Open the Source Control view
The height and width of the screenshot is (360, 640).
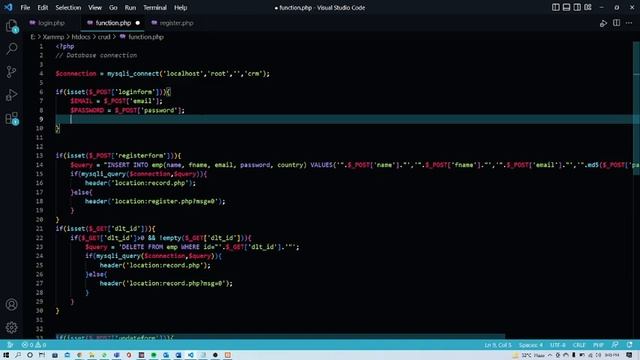coord(11,72)
